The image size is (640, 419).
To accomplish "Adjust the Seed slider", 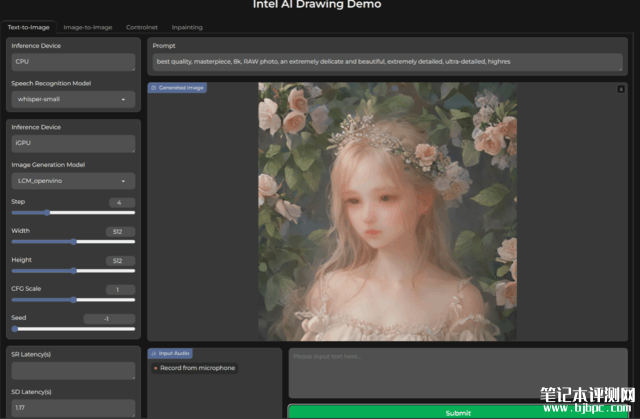I will [73, 329].
